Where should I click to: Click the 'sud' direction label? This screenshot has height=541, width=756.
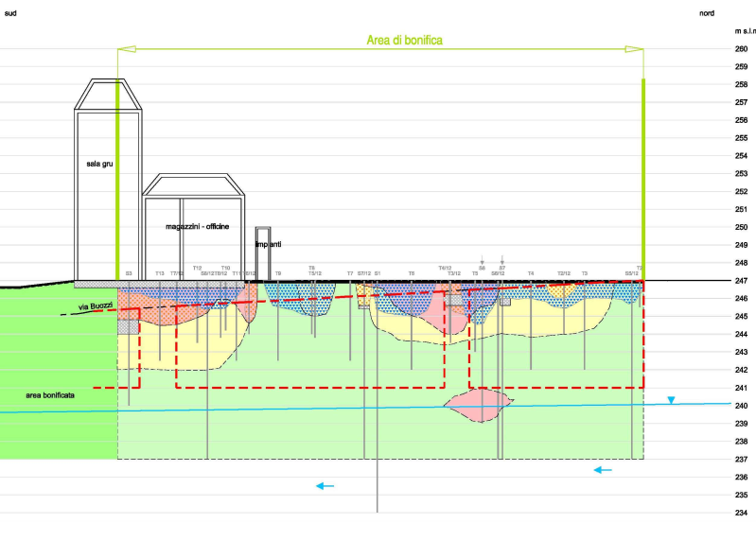[x=10, y=14]
